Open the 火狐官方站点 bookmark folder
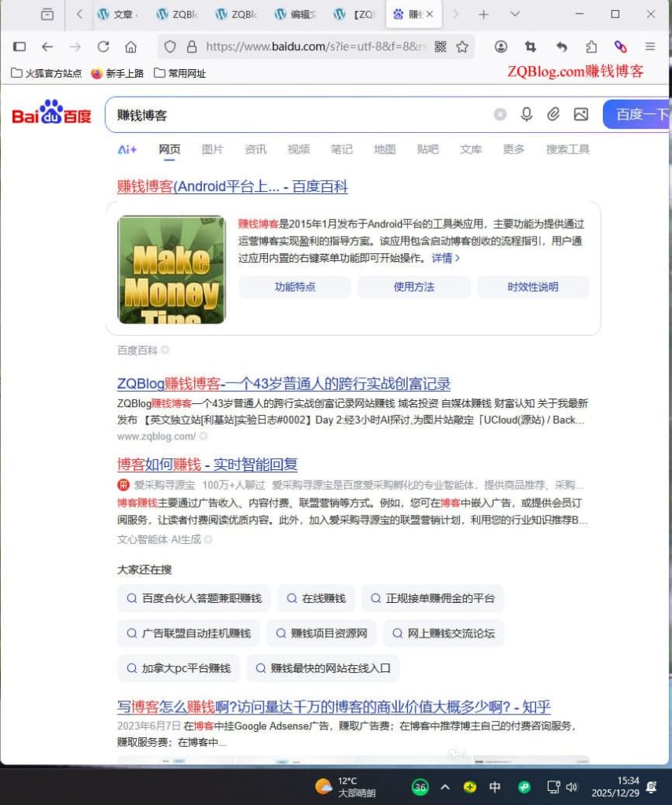 (46, 73)
